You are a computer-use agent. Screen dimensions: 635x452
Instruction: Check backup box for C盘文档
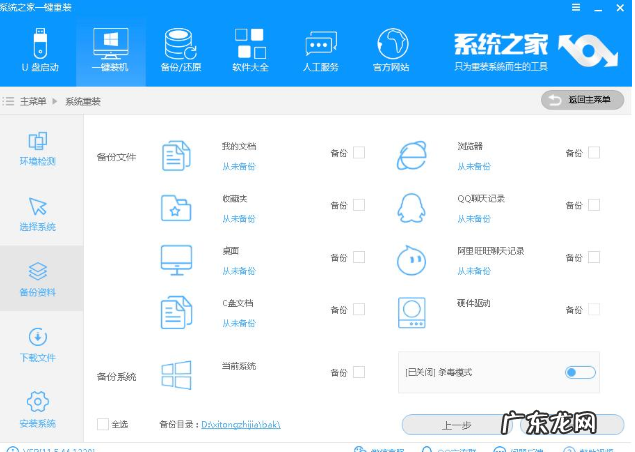pyautogui.click(x=359, y=309)
